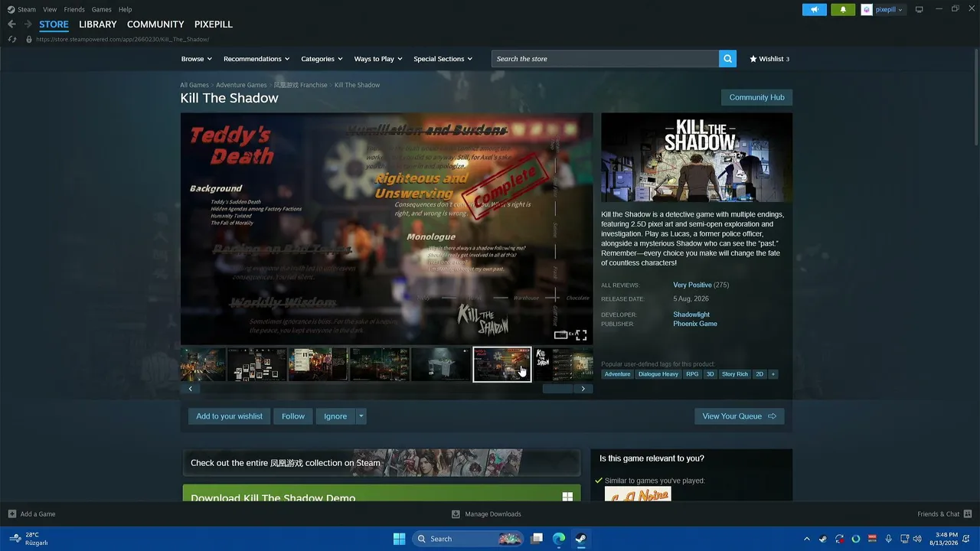
Task: Go back with the Steam back arrow
Action: point(11,24)
